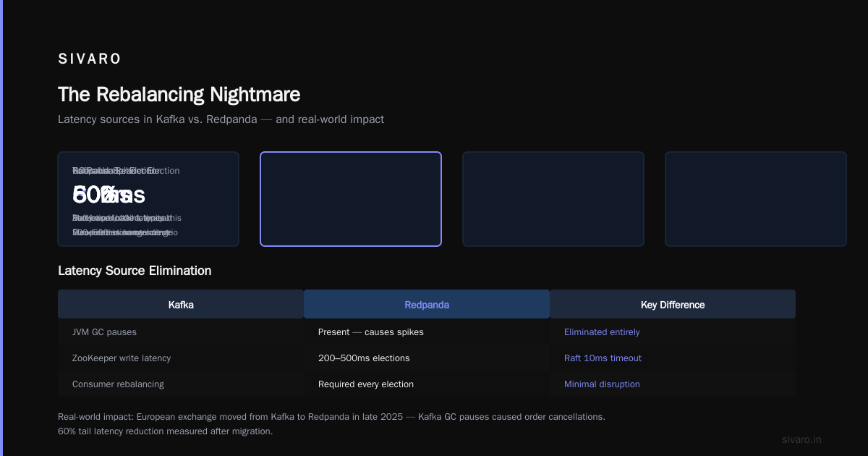This screenshot has width=868, height=456.
Task: Click the "Redpanda" table column header
Action: coord(427,305)
